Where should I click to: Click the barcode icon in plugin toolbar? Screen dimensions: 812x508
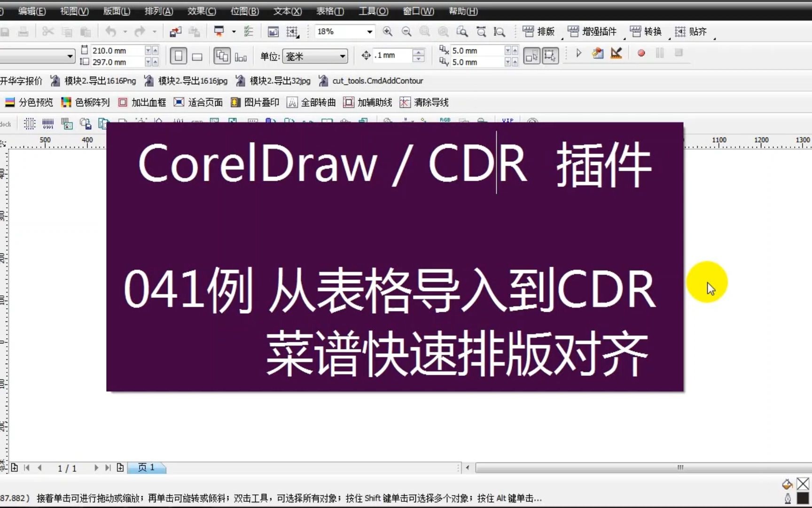pyautogui.click(x=48, y=124)
